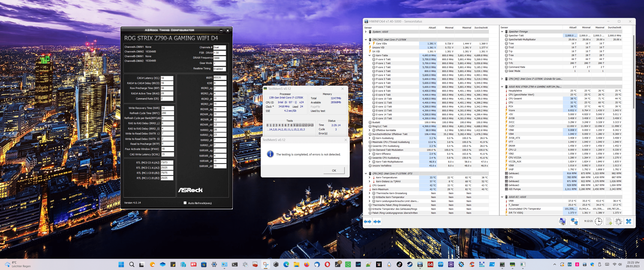Collapse the Speicher-Timings group
The height and width of the screenshot is (270, 644).
502,31
